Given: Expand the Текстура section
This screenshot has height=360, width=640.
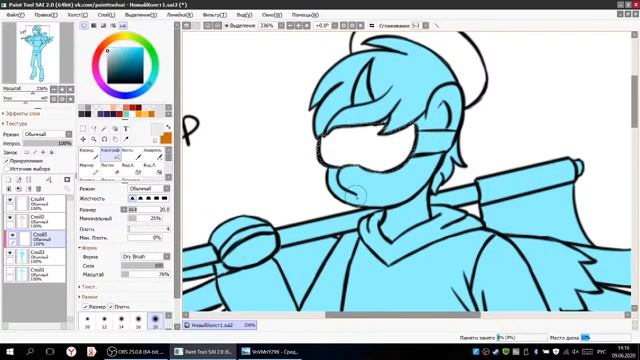Looking at the screenshot, I should click(x=15, y=123).
